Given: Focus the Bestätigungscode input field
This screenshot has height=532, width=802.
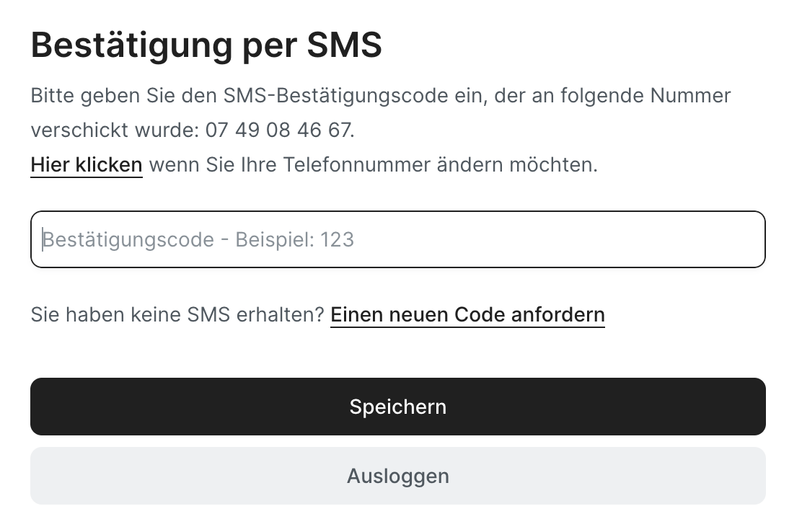Looking at the screenshot, I should (x=397, y=239).
